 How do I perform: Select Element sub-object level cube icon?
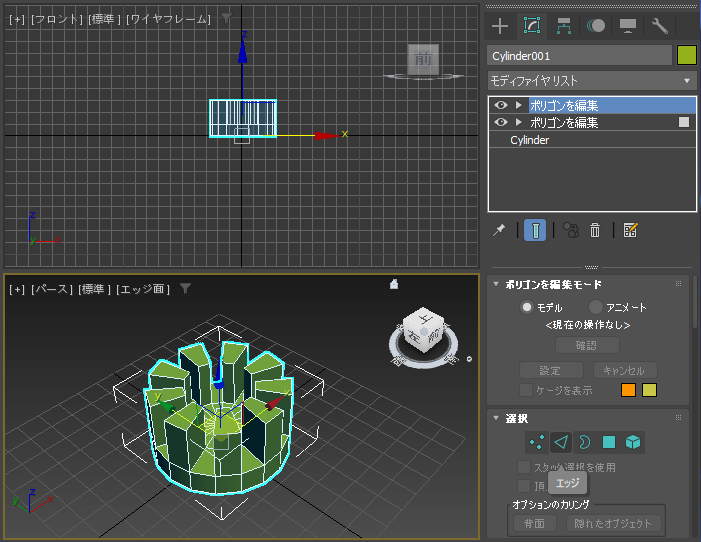coord(633,442)
